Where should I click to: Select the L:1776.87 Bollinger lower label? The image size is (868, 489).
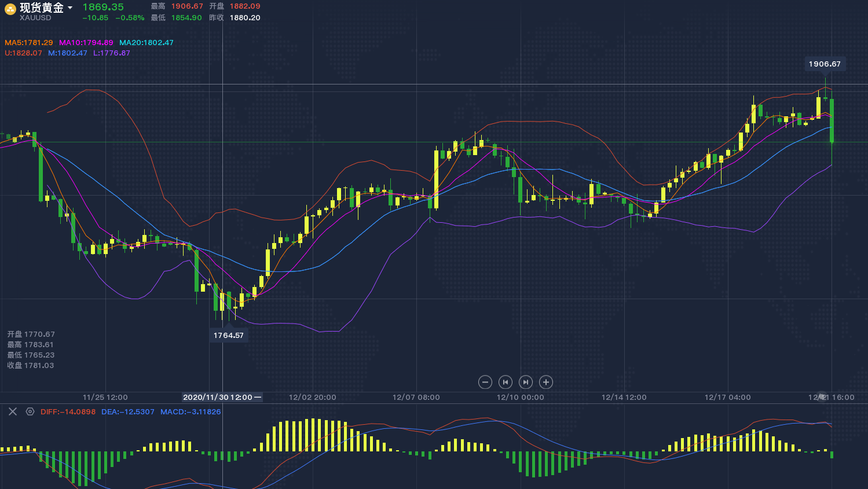112,53
